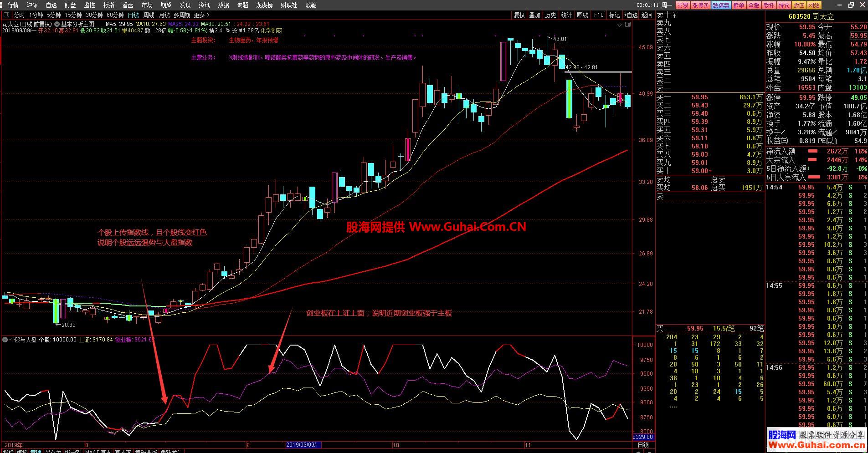Open the 龙虎榜 menu
The image size is (868, 453).
click(x=264, y=5)
